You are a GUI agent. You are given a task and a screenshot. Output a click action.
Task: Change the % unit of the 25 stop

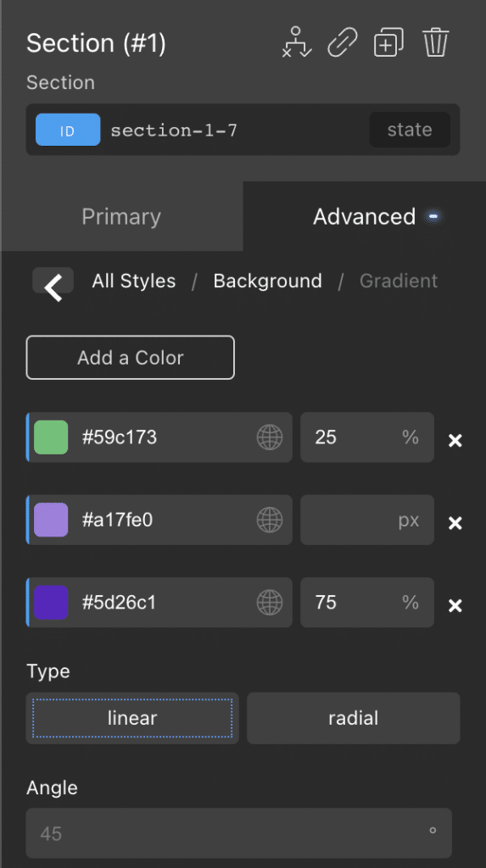coord(410,437)
